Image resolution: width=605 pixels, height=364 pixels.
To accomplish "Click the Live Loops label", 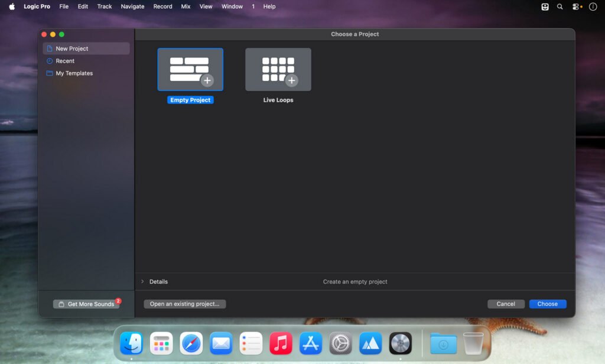I will (x=278, y=100).
